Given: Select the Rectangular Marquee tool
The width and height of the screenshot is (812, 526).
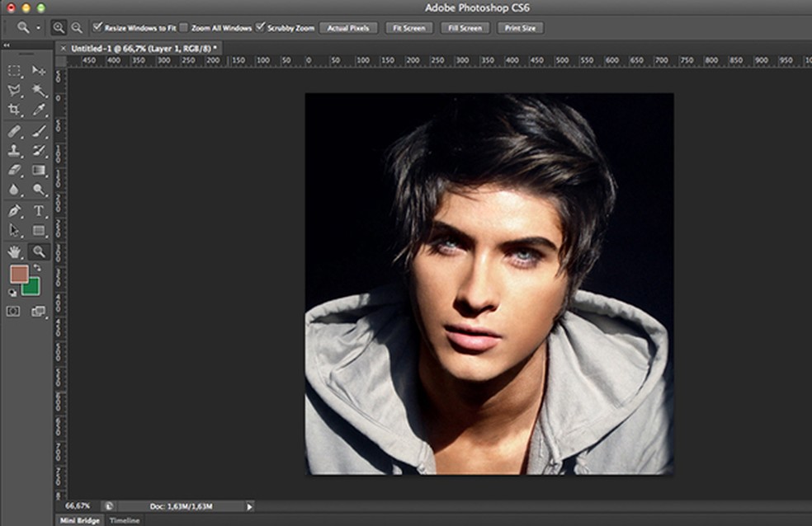Looking at the screenshot, I should tap(14, 71).
